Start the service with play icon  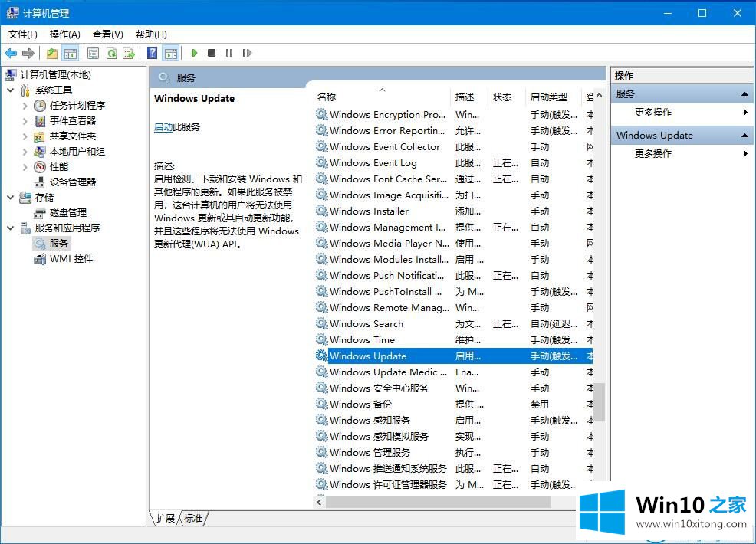click(194, 53)
